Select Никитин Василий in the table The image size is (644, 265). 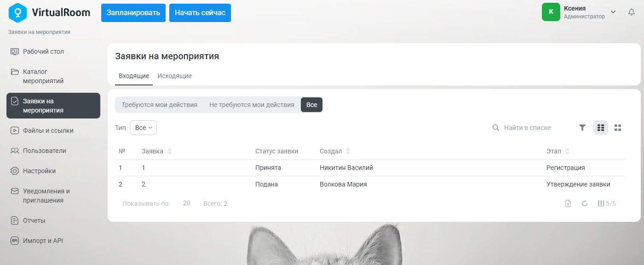tap(346, 168)
